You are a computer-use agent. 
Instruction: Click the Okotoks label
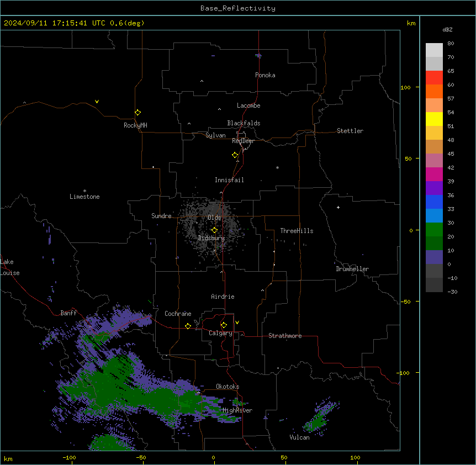[228, 387]
